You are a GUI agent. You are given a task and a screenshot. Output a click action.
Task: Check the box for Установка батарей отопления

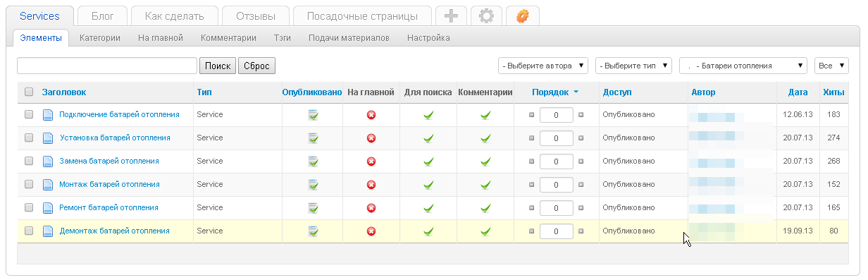pyautogui.click(x=29, y=138)
